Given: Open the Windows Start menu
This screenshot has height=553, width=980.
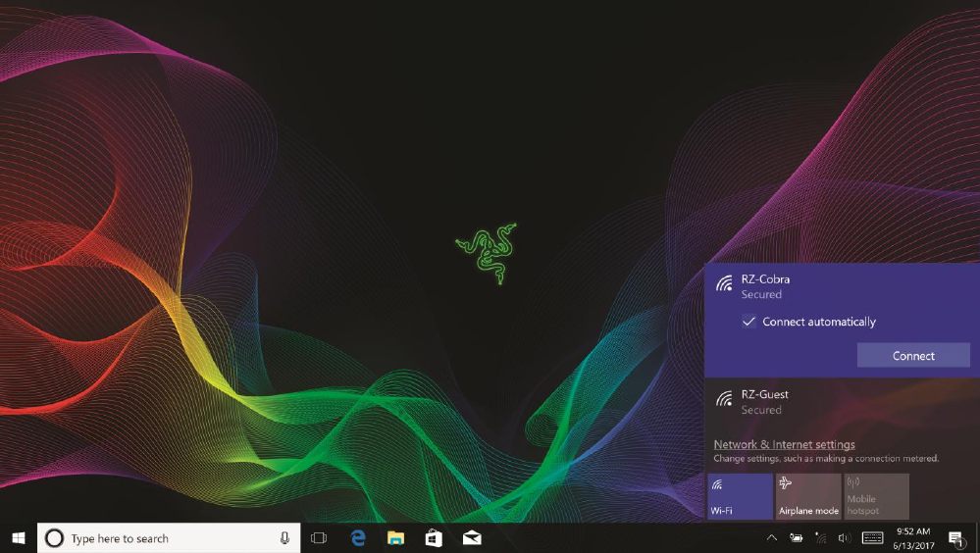Looking at the screenshot, I should pyautogui.click(x=19, y=538).
